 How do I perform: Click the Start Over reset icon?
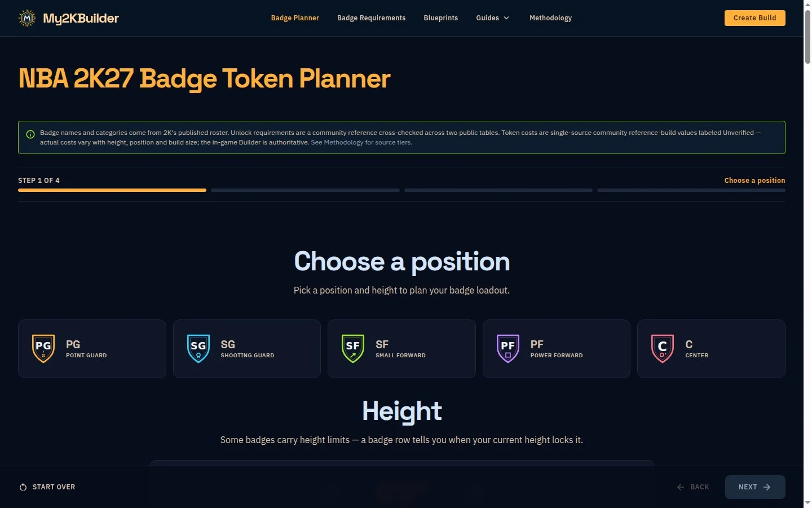[x=23, y=487]
